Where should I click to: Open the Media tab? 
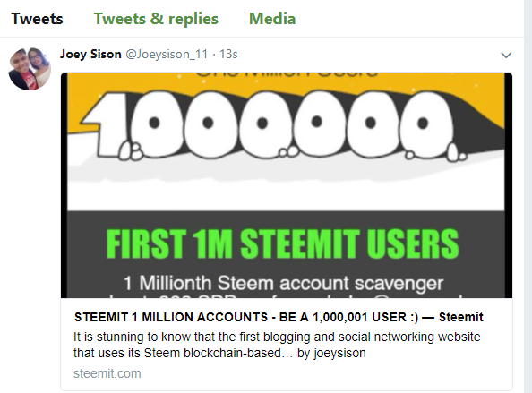coord(272,19)
